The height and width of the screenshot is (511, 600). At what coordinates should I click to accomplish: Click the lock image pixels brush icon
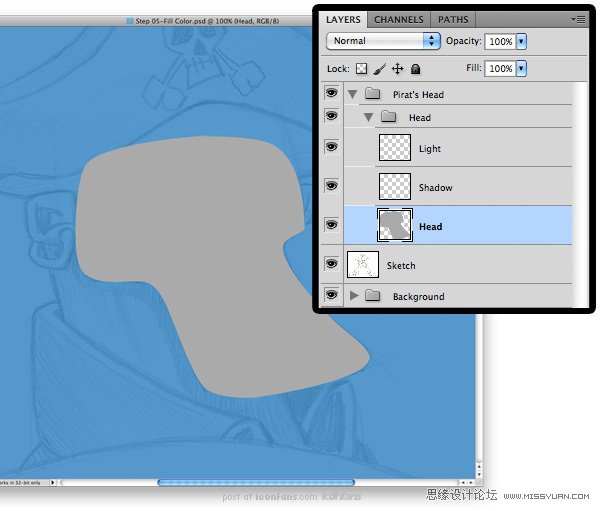coord(380,69)
